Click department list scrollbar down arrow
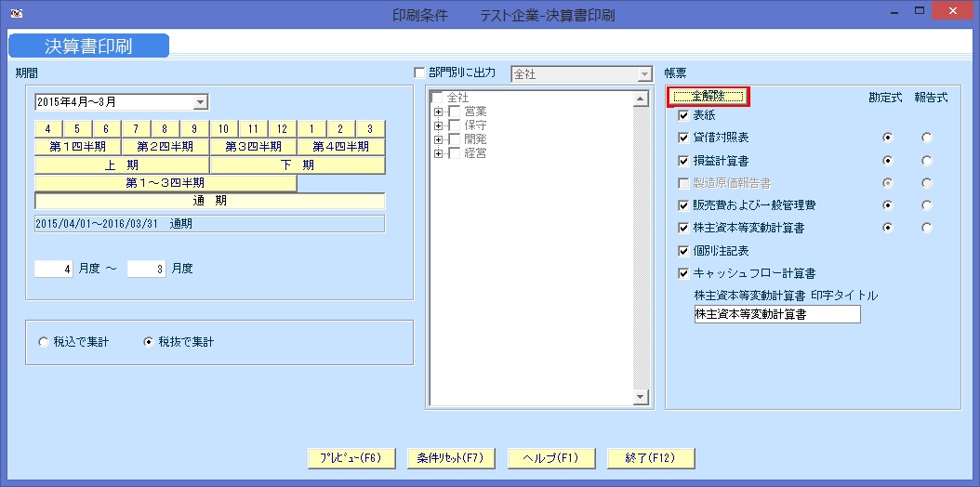 [642, 397]
